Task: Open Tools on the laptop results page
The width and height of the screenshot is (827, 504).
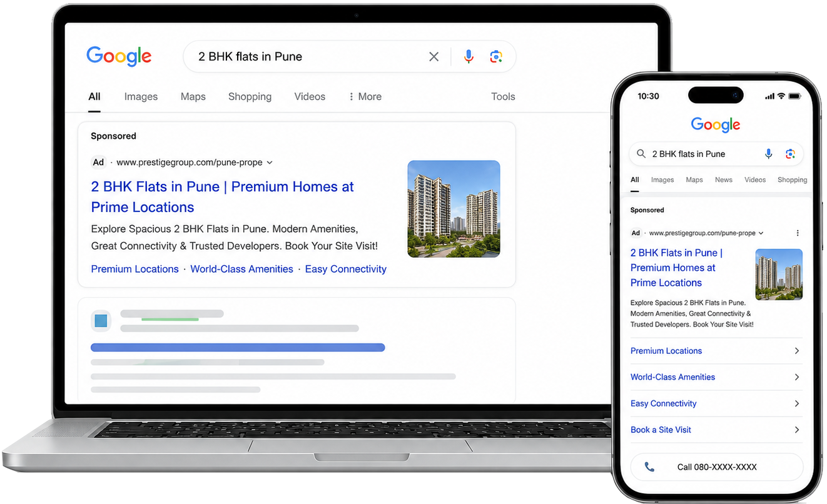Action: 503,96
